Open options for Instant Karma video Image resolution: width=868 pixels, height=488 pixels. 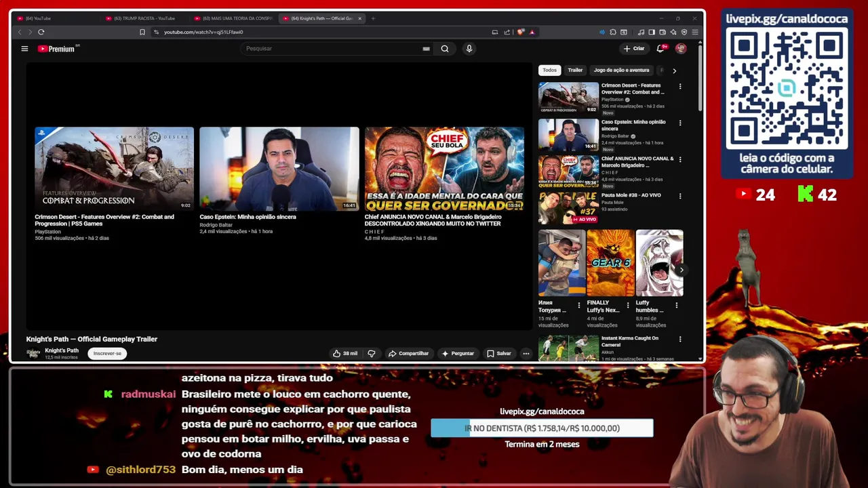coord(680,340)
